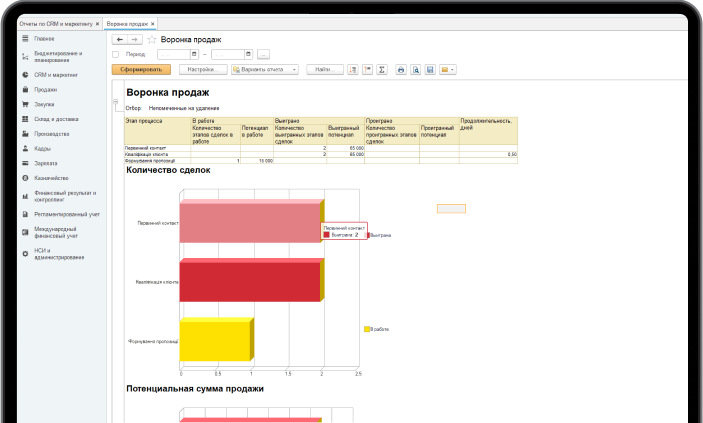
Task: Click the Сформировать button
Action: tap(141, 70)
